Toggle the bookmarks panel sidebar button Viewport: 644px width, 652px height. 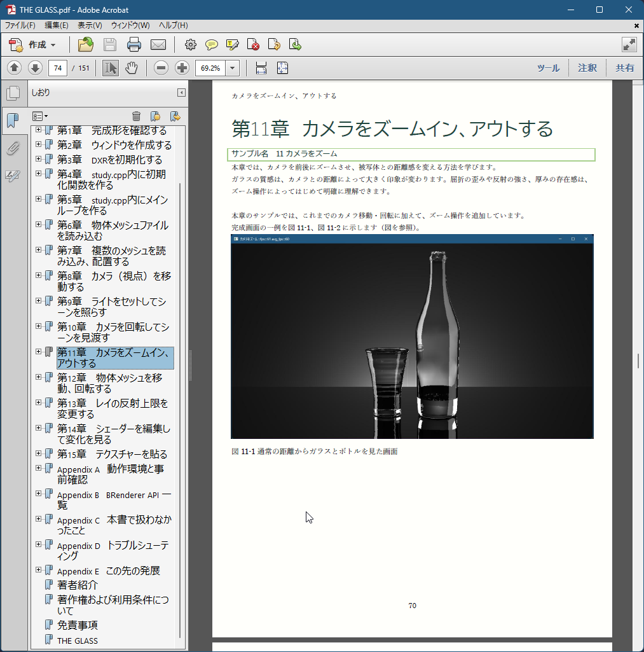pos(13,120)
